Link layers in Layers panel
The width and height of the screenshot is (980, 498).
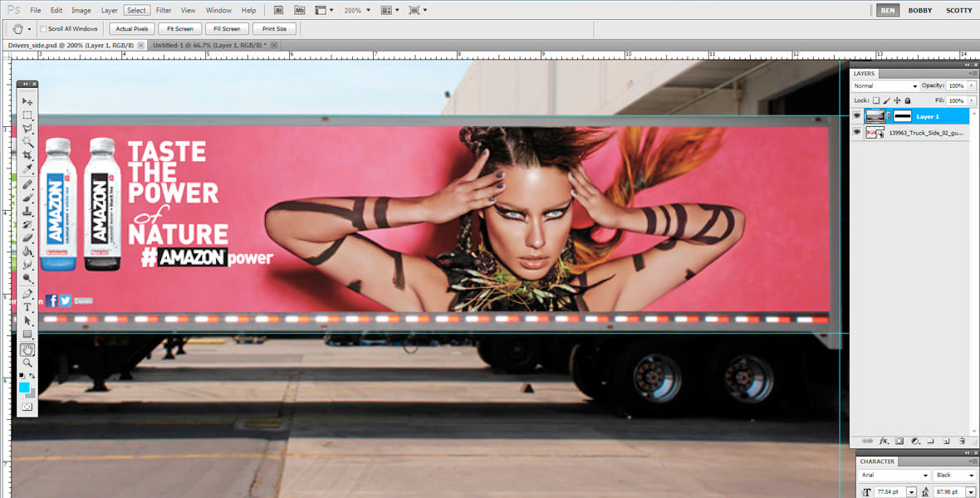click(868, 441)
